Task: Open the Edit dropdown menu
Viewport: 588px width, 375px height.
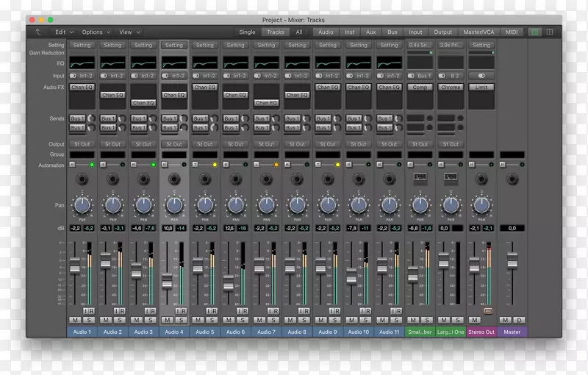Action: click(64, 32)
